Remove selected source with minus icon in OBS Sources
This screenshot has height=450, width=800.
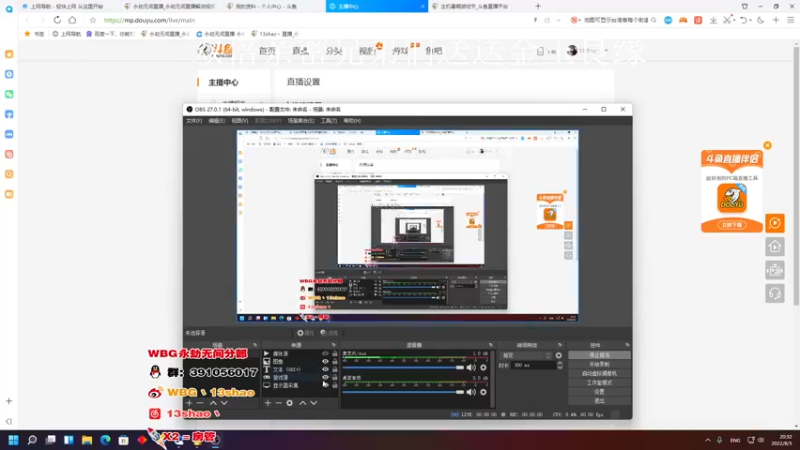coord(279,403)
